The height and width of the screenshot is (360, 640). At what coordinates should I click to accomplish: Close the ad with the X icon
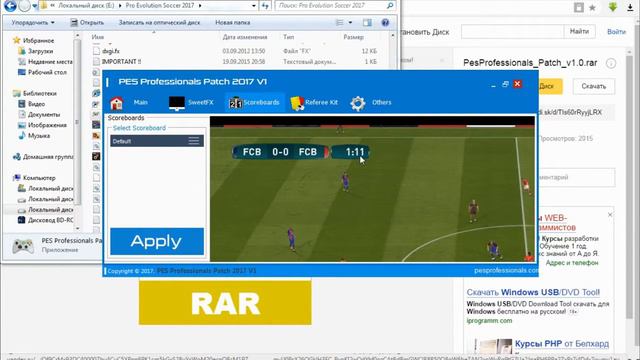[610, 215]
